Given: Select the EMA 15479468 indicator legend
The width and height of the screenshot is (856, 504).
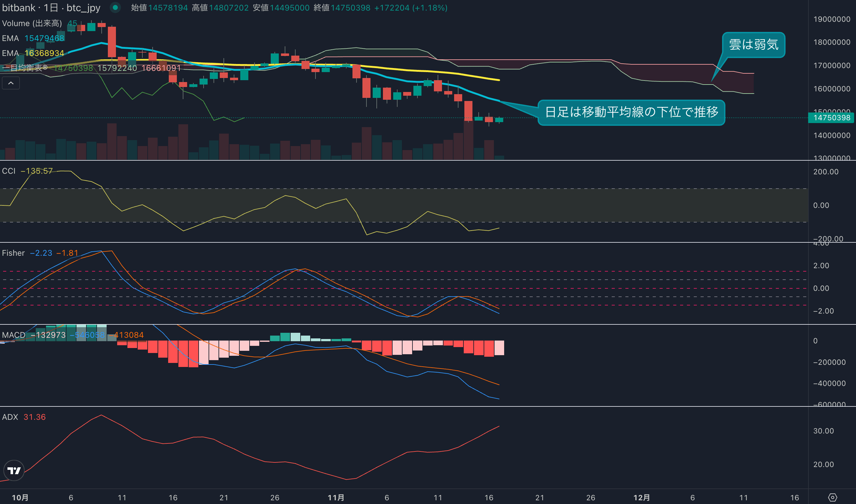Looking at the screenshot, I should click(10, 38).
